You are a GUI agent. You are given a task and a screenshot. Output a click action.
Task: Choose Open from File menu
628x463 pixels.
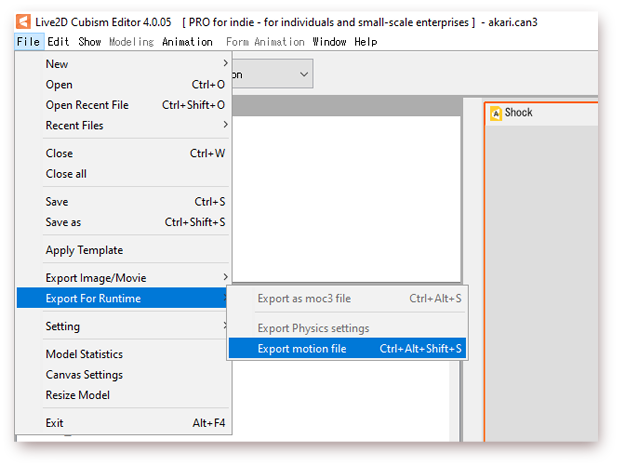(x=123, y=85)
